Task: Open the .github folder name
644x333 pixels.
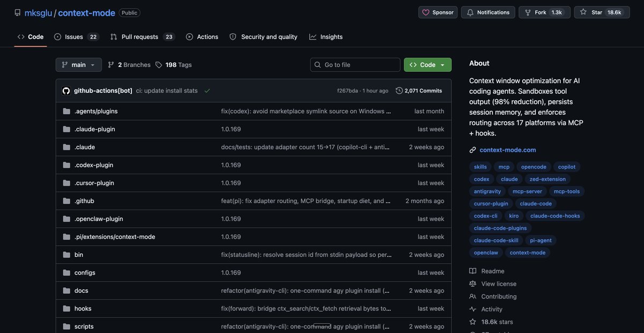Action: pos(84,201)
